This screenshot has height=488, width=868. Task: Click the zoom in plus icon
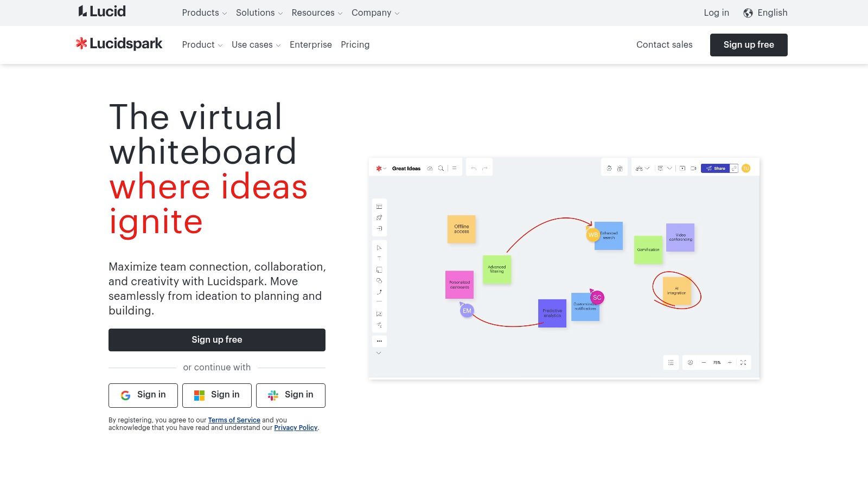730,362
